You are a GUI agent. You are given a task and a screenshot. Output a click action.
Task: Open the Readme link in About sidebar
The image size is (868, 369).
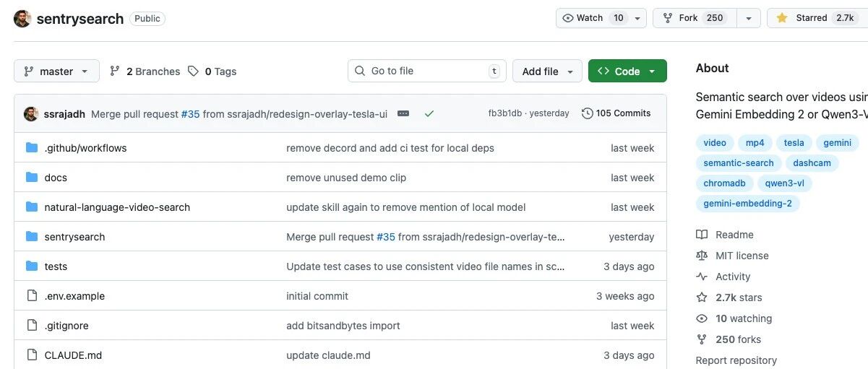734,235
